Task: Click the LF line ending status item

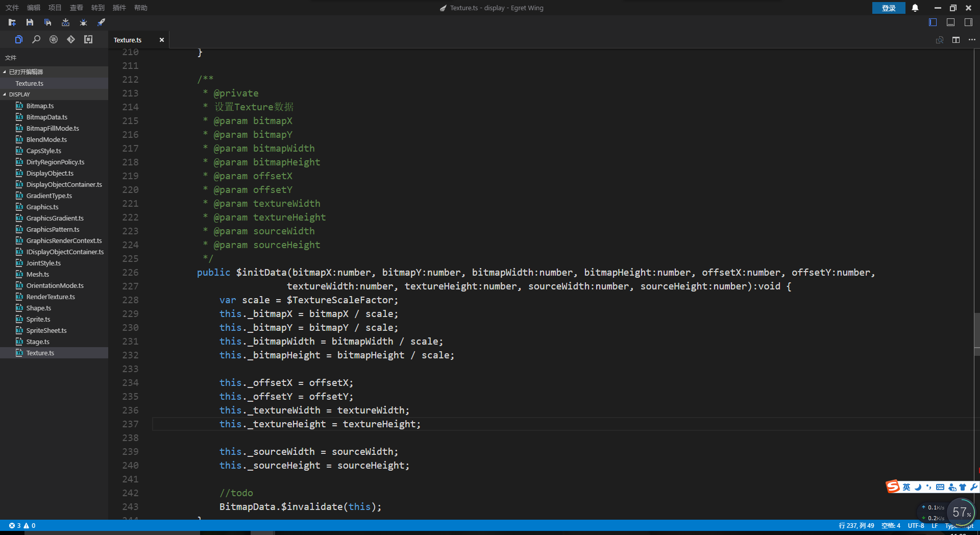Action: [x=935, y=525]
